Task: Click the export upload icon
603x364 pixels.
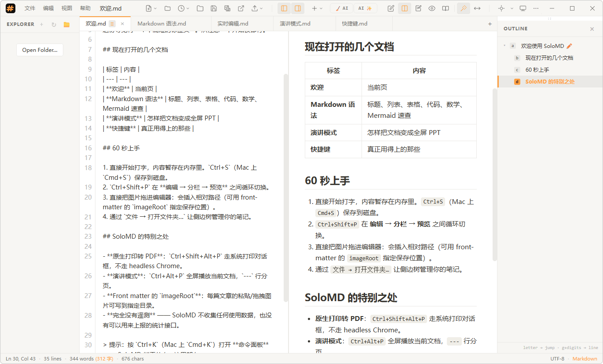Action: point(255,8)
